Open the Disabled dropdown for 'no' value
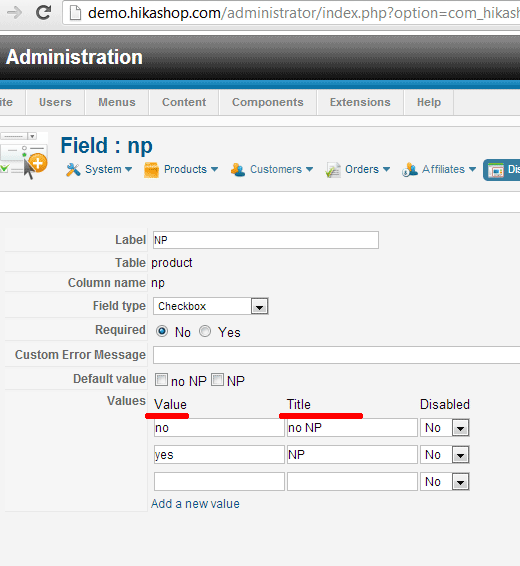The height and width of the screenshot is (566, 520). click(x=445, y=428)
